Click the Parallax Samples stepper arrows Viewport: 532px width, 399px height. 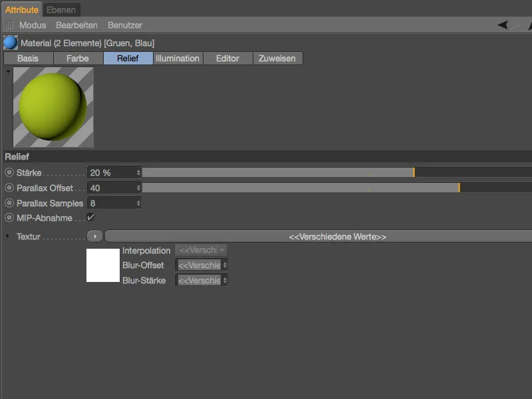(x=138, y=203)
